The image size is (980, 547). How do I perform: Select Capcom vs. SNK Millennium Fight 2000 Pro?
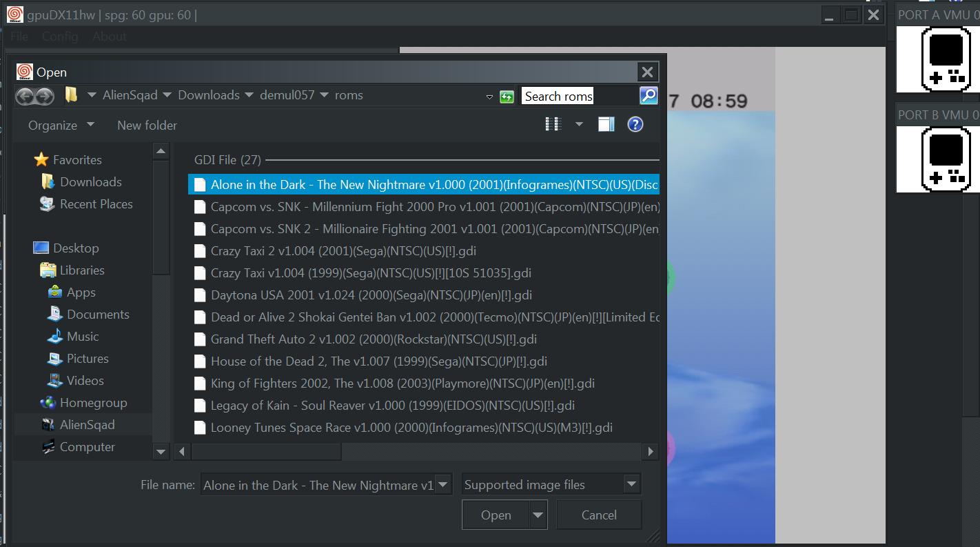click(424, 206)
